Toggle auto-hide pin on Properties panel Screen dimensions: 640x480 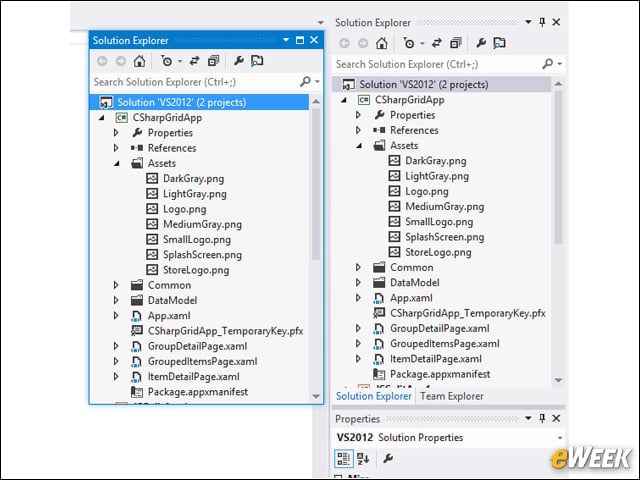coord(542,418)
